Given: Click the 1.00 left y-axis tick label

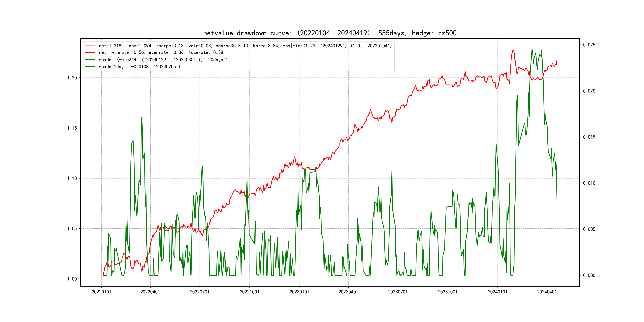Looking at the screenshot, I should click(x=72, y=279).
